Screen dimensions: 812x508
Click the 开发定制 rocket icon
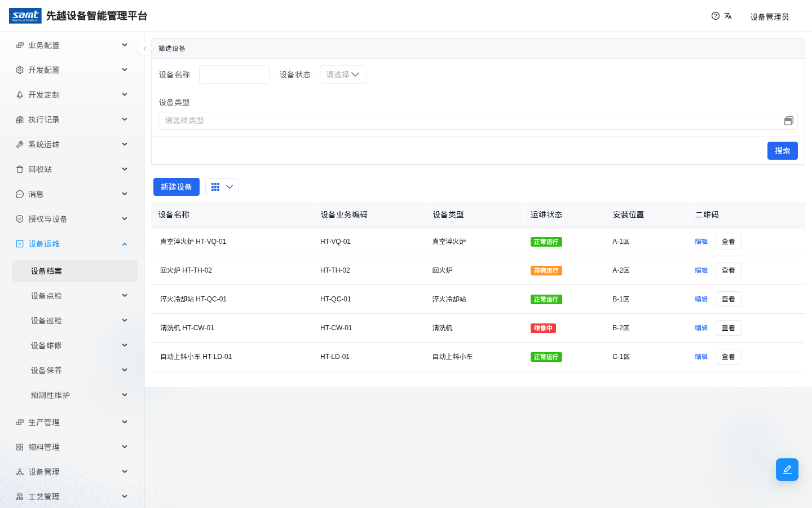(20, 95)
